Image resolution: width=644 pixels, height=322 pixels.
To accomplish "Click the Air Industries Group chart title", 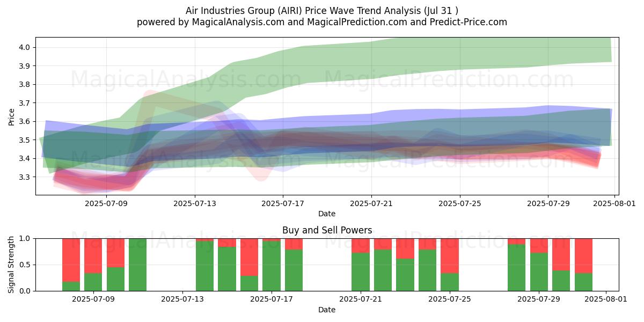I will [322, 11].
